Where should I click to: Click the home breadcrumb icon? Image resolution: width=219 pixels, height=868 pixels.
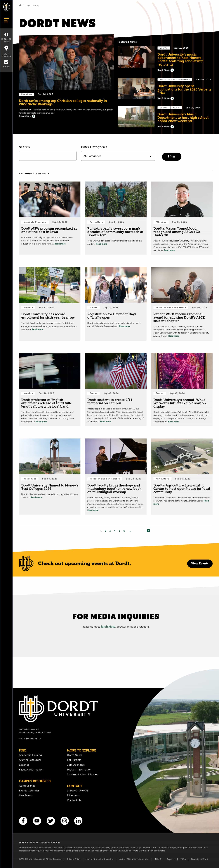(x=20, y=5)
